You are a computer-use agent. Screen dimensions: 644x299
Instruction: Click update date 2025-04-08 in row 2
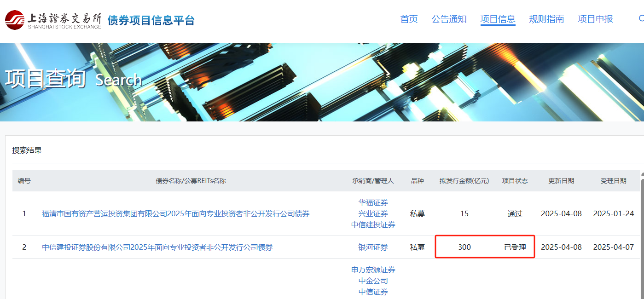point(562,247)
